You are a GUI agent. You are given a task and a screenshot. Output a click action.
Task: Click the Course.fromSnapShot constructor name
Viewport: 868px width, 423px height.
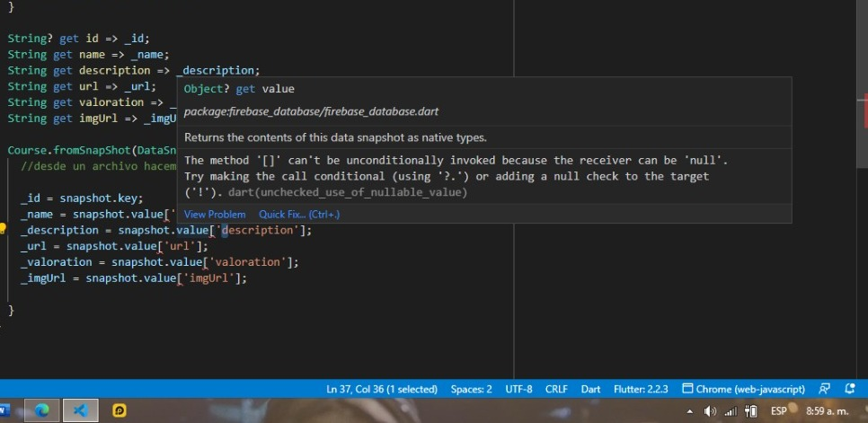pos(69,150)
